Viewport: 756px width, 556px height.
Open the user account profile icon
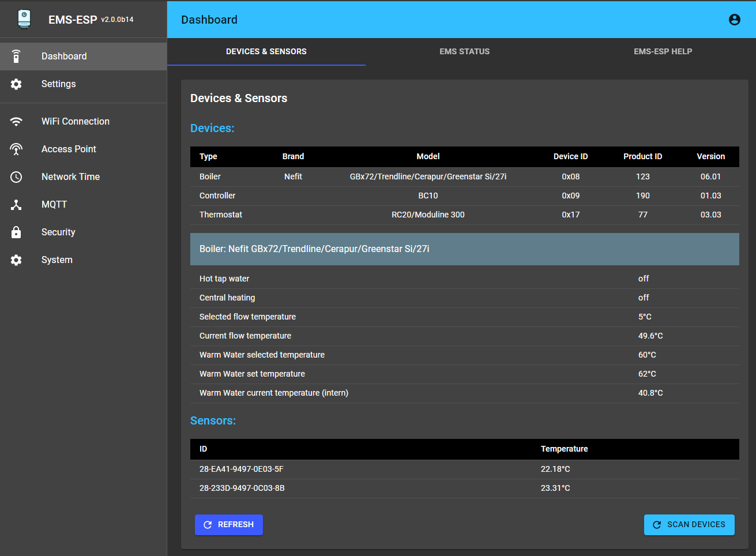(x=734, y=20)
